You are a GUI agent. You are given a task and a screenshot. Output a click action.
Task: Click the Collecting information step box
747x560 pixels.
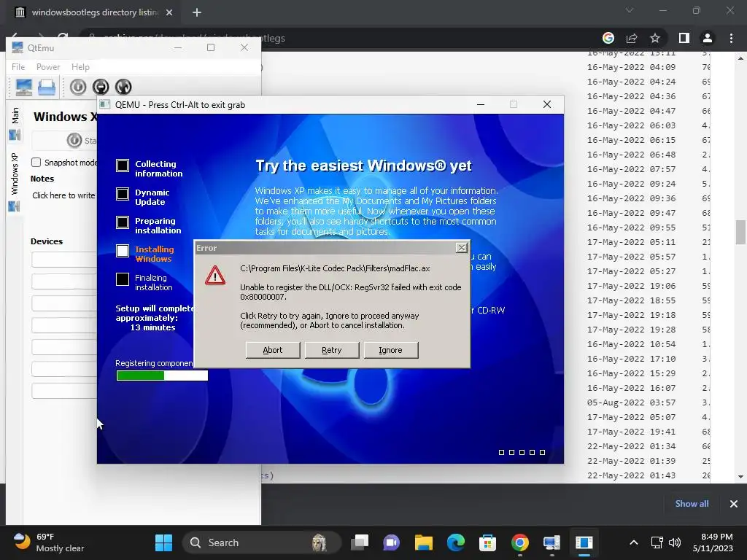click(123, 166)
